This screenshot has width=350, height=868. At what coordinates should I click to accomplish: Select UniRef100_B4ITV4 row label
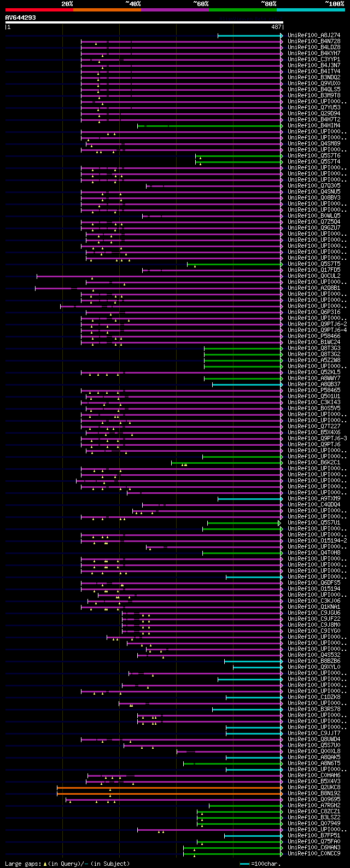coord(314,72)
